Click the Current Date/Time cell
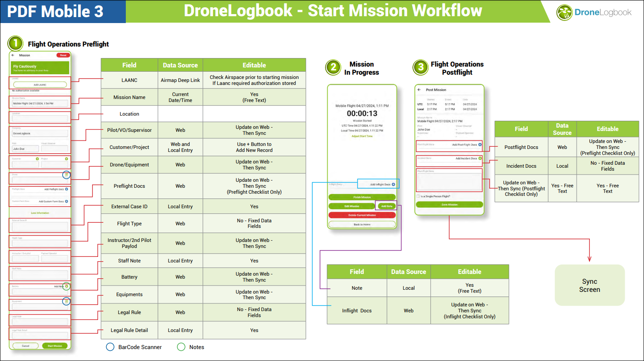The image size is (644, 361). tap(180, 97)
